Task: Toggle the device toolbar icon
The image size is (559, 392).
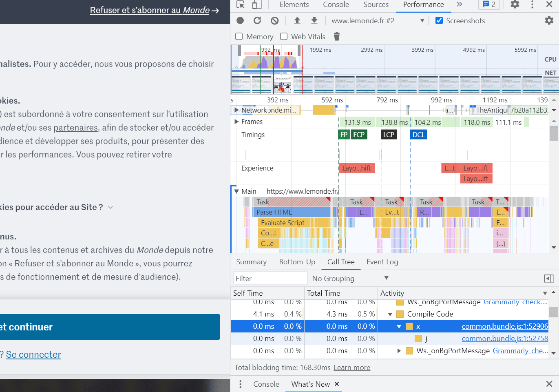Action: pos(256,4)
